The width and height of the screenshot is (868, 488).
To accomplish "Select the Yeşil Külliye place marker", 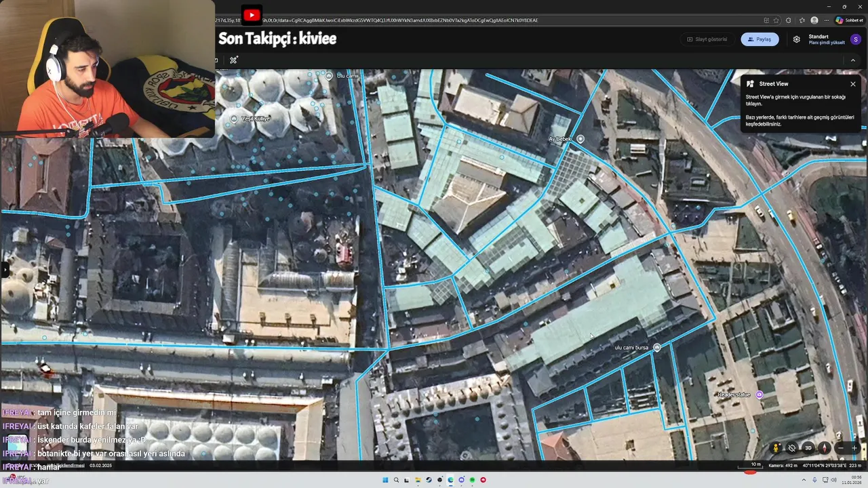I will click(x=234, y=119).
